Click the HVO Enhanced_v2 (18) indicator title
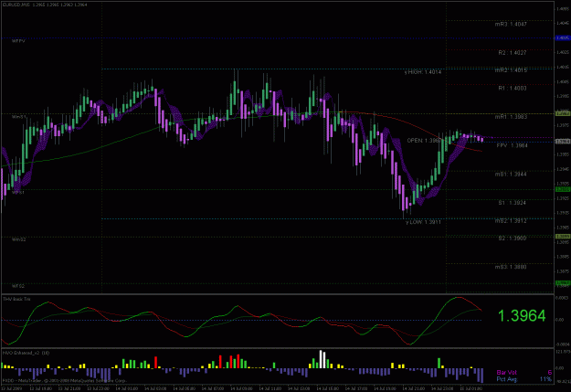571x392 pixels. pyautogui.click(x=26, y=353)
